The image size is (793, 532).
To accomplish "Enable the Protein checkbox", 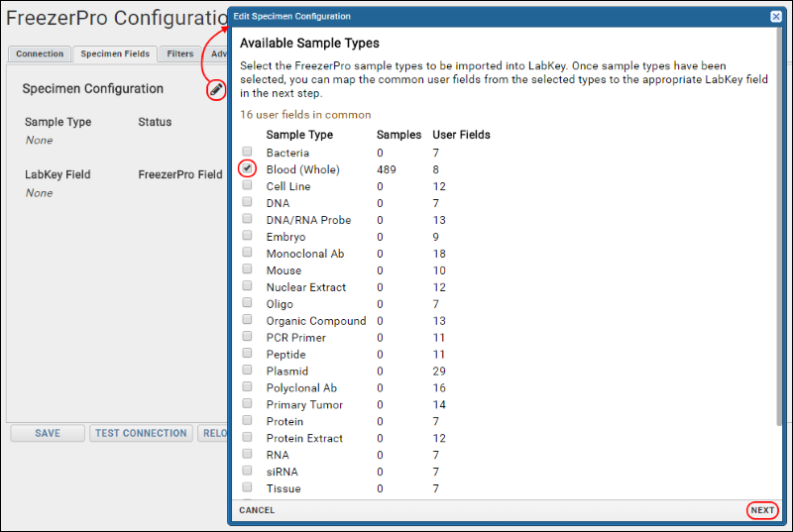I will (247, 420).
